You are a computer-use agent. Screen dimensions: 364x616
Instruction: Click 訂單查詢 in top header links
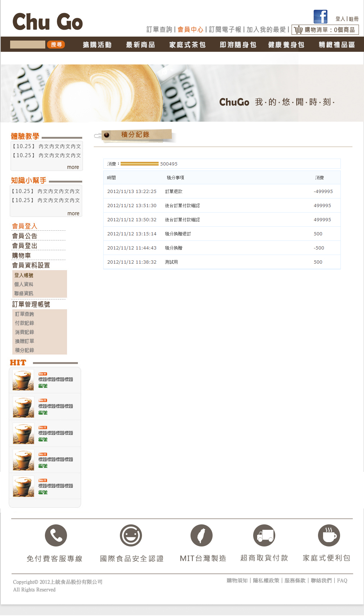[x=159, y=29]
